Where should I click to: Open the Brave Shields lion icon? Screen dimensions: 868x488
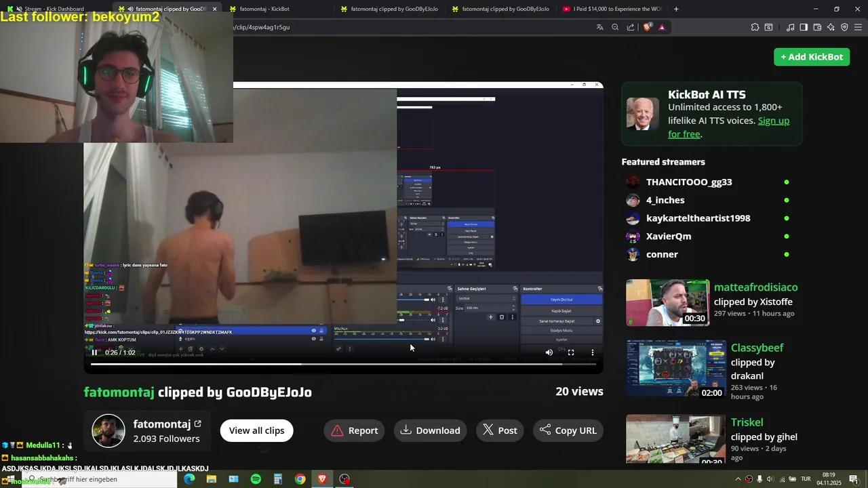click(x=648, y=27)
